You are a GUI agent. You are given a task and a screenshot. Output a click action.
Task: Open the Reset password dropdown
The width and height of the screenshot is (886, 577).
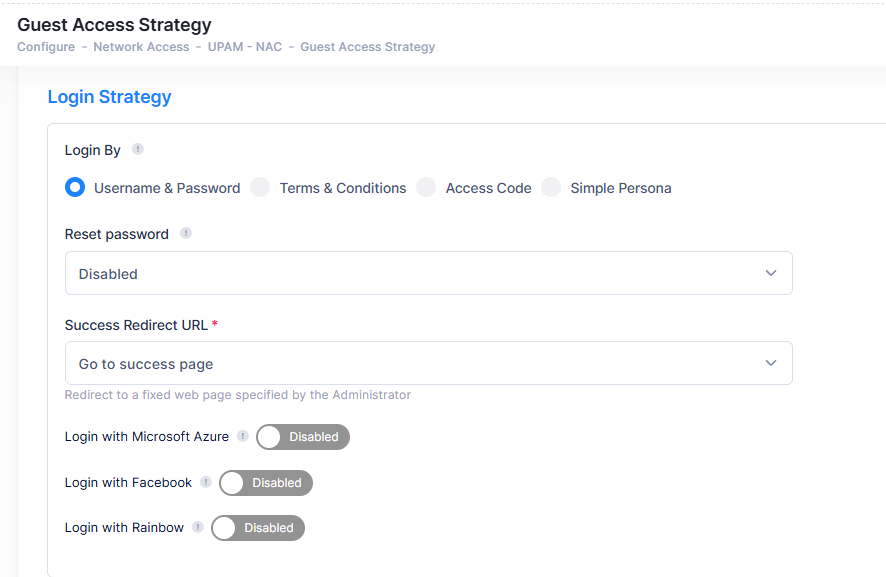pos(428,273)
